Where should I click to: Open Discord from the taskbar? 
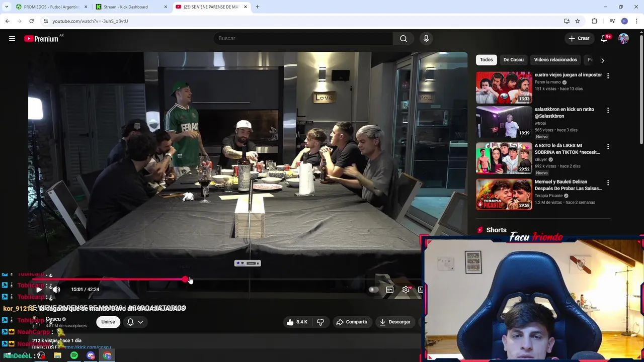pyautogui.click(x=91, y=356)
